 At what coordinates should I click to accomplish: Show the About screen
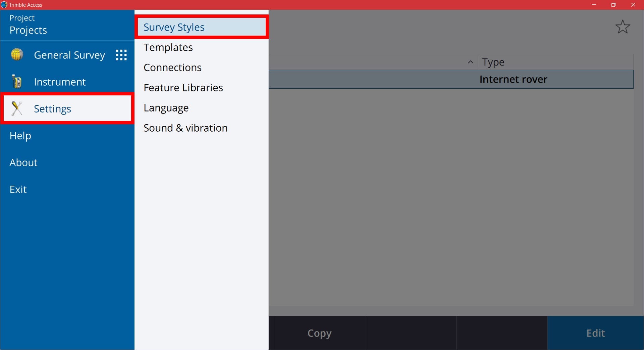click(x=67, y=162)
